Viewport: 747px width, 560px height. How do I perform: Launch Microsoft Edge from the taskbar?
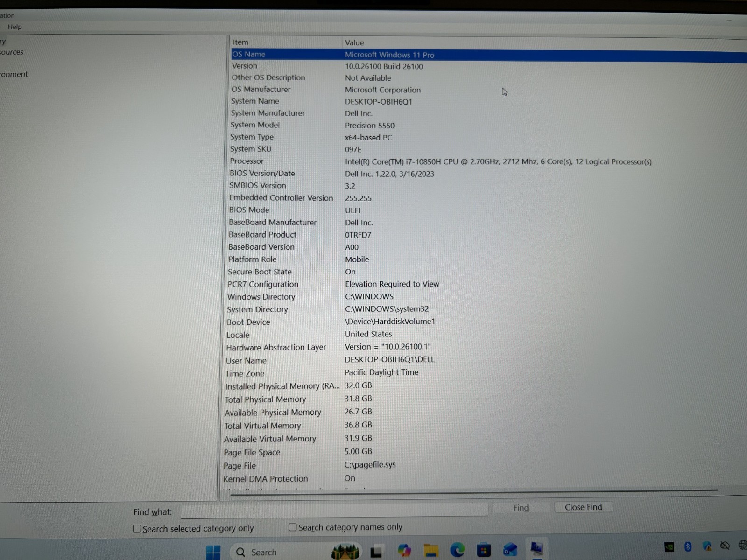(457, 551)
